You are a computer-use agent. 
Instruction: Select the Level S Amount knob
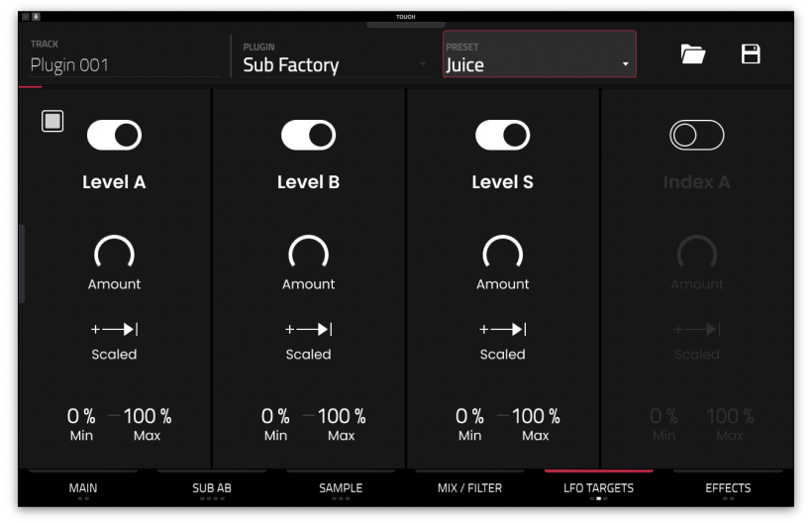(502, 255)
